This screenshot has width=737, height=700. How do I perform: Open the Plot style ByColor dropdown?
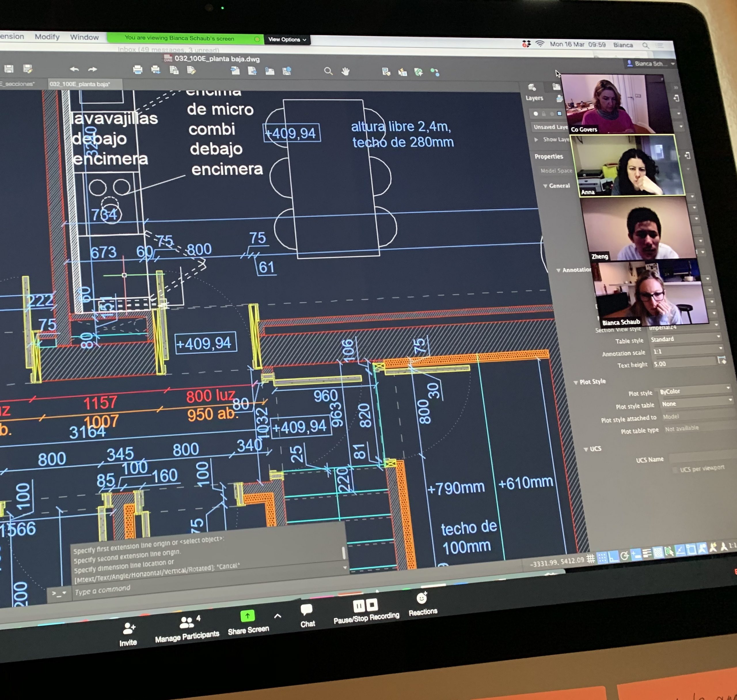694,390
